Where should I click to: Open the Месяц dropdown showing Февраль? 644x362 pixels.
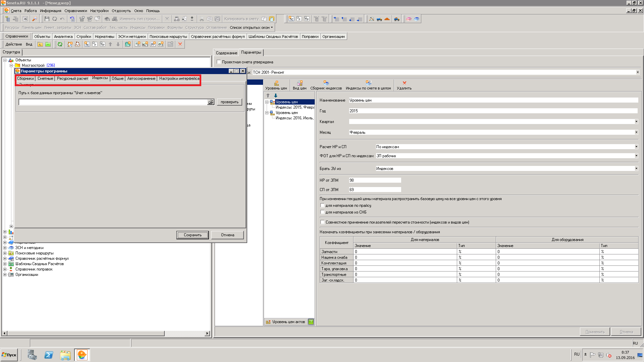[x=636, y=132]
